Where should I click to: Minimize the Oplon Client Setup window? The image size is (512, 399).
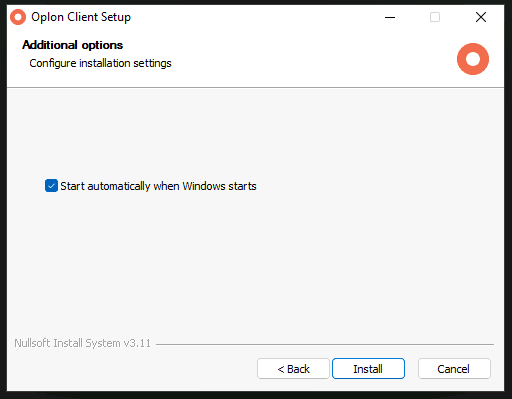coord(390,17)
